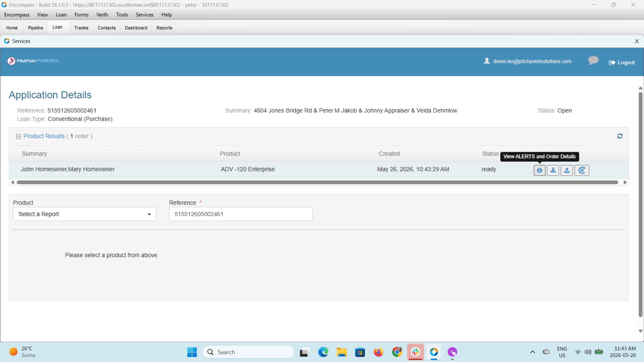Click the vertical scrollbar up arrow
Image resolution: width=644 pixels, height=362 pixels.
point(640,88)
